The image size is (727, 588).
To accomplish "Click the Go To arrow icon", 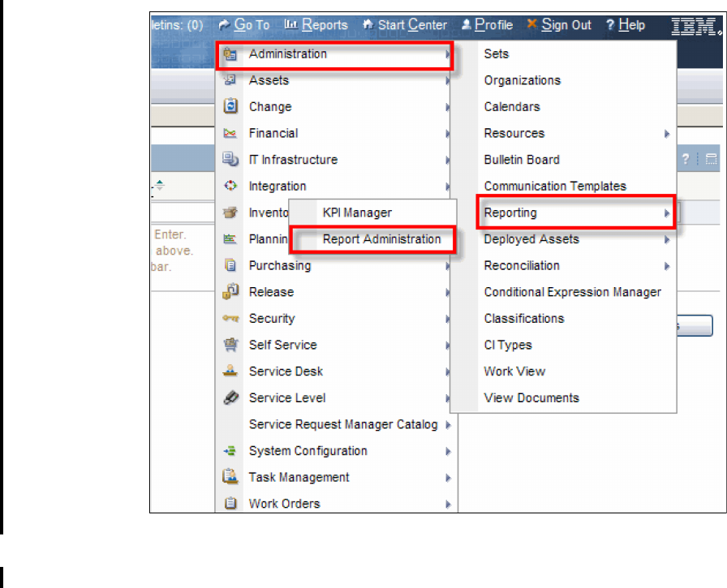I will click(x=225, y=24).
